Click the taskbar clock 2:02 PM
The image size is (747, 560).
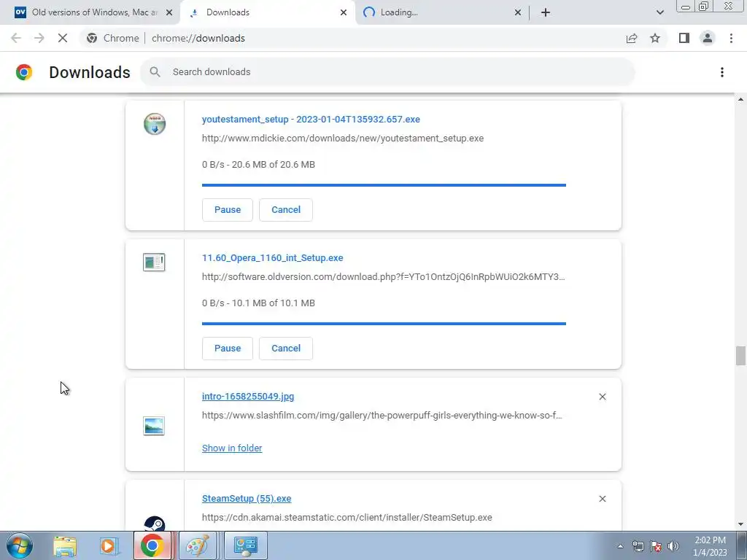point(710,540)
